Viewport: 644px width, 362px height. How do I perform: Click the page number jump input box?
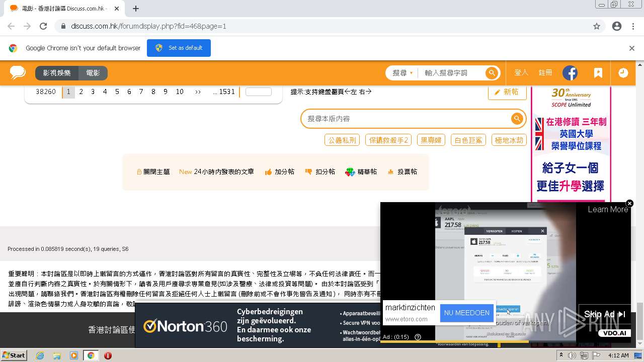click(259, 92)
